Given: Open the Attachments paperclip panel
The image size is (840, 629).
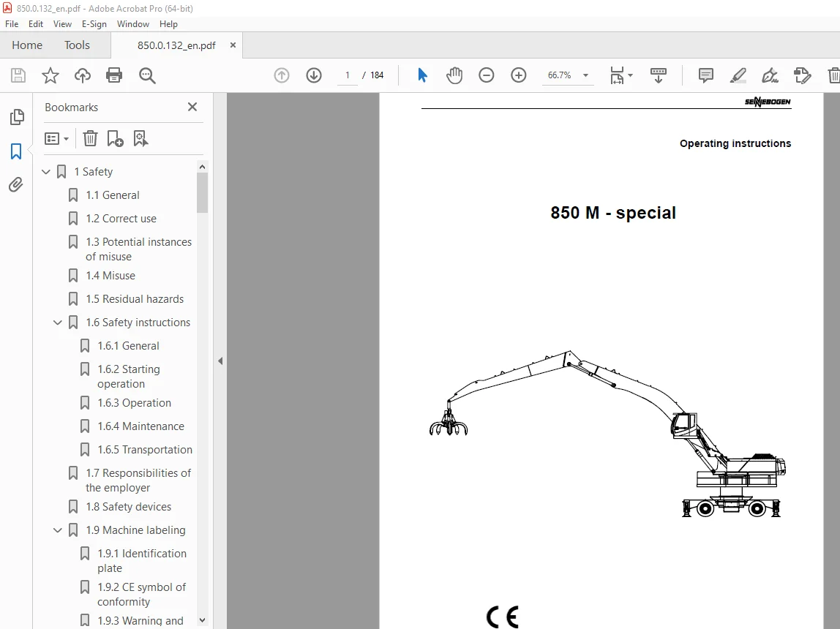Looking at the screenshot, I should [x=16, y=185].
